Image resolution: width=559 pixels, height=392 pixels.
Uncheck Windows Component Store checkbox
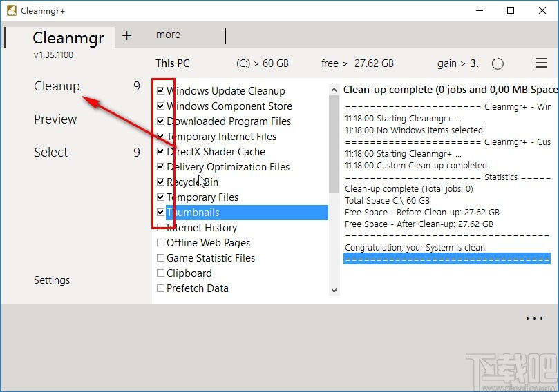pyautogui.click(x=160, y=106)
